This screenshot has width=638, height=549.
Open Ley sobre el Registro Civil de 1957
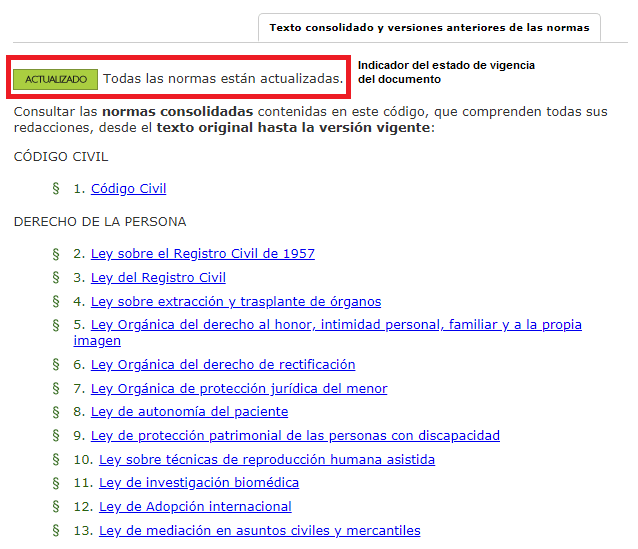click(x=202, y=254)
